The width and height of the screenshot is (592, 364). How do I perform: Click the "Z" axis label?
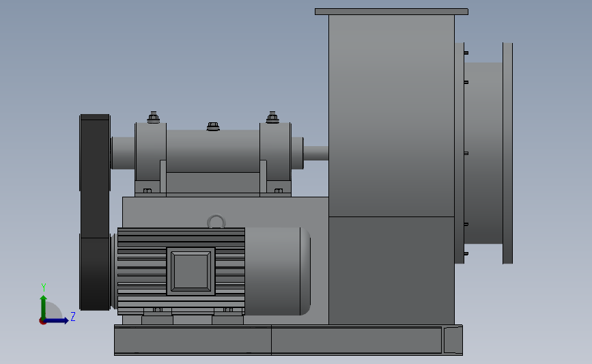click(73, 316)
